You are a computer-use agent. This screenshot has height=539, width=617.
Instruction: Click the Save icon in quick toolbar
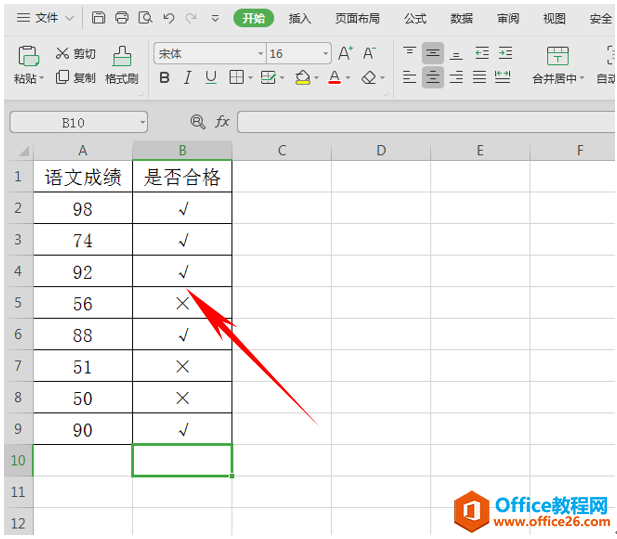(98, 18)
